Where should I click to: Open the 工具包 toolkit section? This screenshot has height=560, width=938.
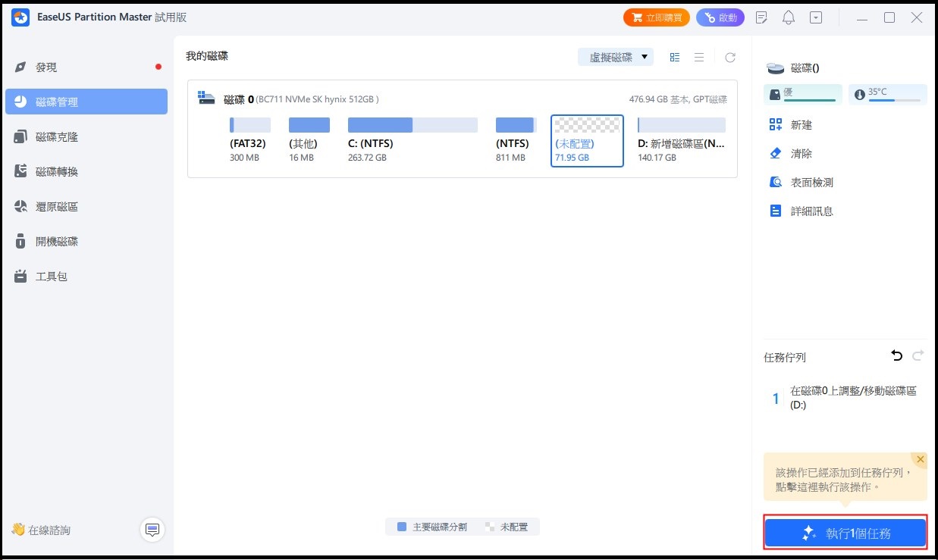pos(52,277)
